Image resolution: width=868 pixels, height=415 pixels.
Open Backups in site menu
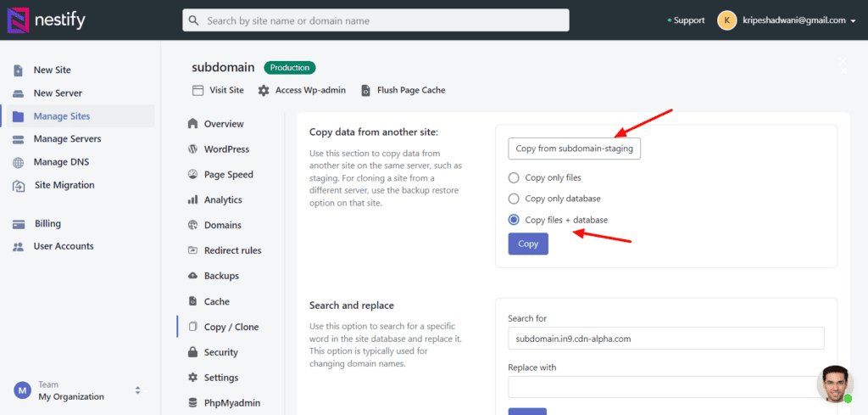click(221, 276)
